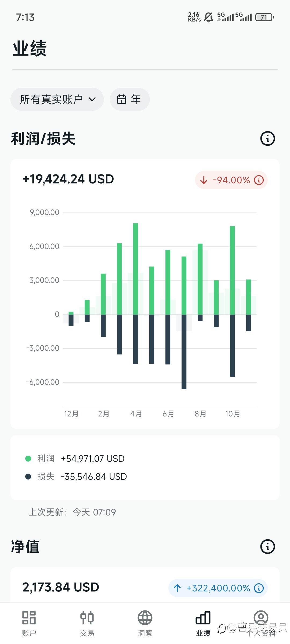Tap info icon in -94.00% badge
Viewport: 290px width, 644px height.
click(x=259, y=180)
